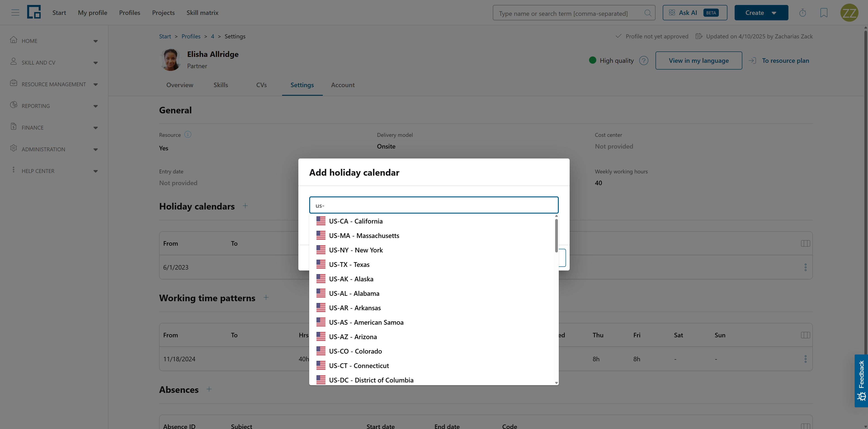Switch to the CVs tab
The image size is (868, 429).
coord(262,85)
